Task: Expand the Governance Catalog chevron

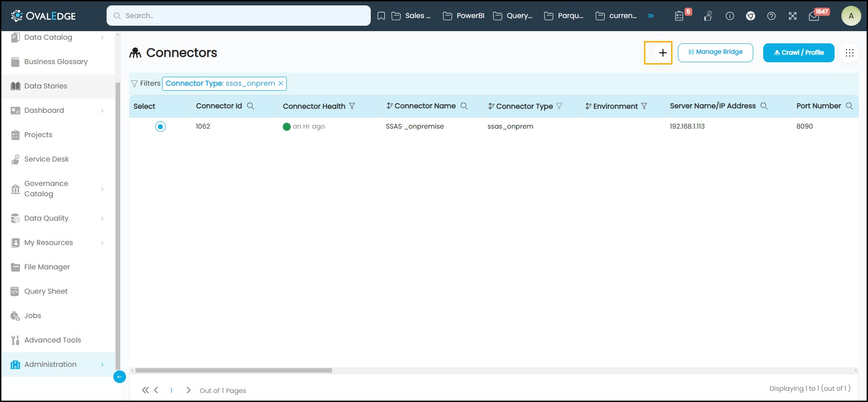Action: click(103, 189)
